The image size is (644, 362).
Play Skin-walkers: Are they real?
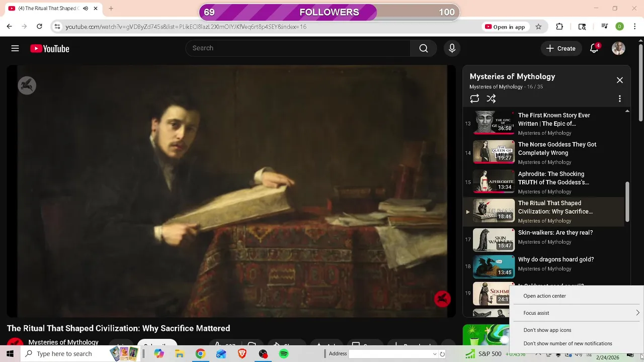(x=555, y=233)
